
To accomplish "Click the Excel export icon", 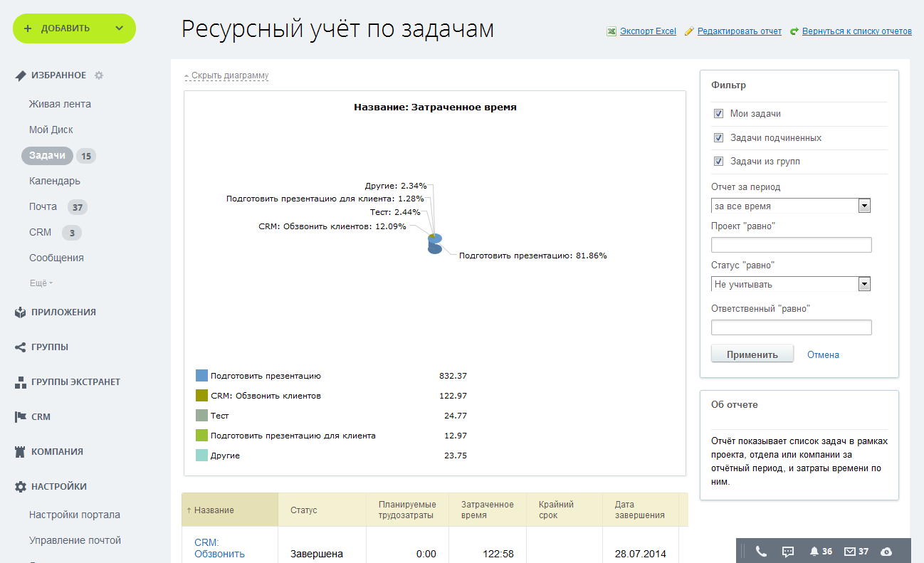I will (x=611, y=31).
